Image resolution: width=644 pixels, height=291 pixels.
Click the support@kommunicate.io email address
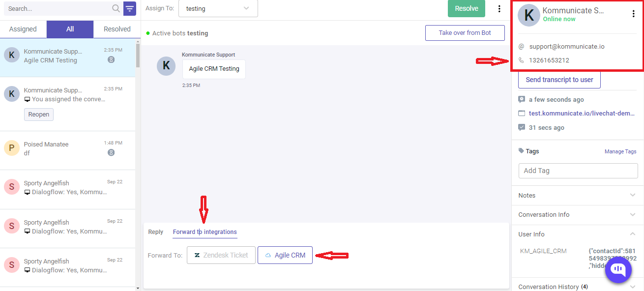pyautogui.click(x=567, y=47)
